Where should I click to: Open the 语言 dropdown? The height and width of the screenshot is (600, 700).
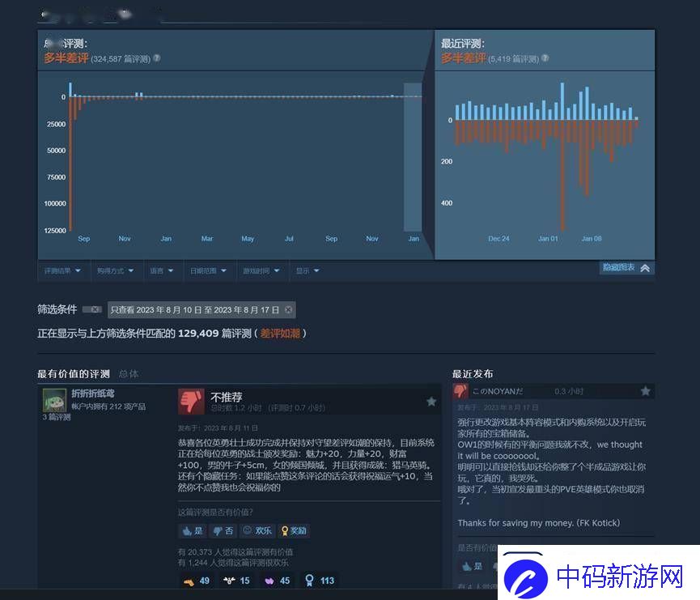click(x=162, y=270)
